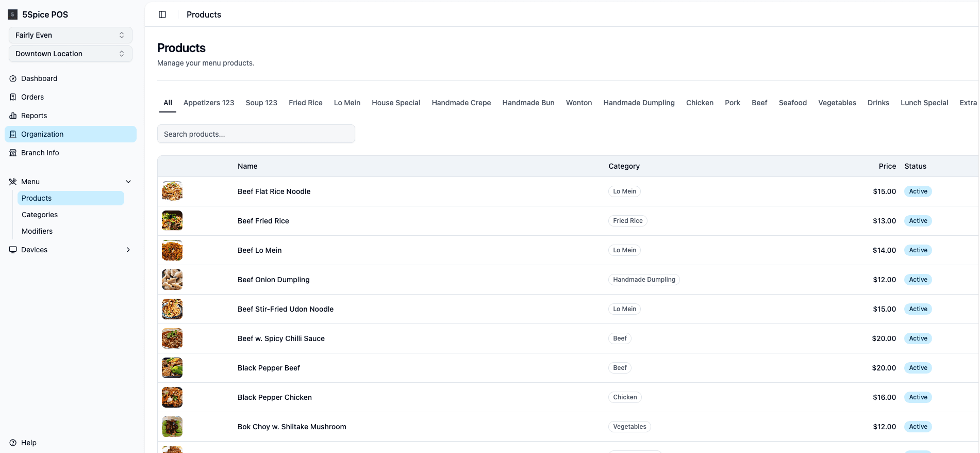Viewport: 980px width, 453px height.
Task: Select the Drinks category tab
Action: pyautogui.click(x=878, y=103)
